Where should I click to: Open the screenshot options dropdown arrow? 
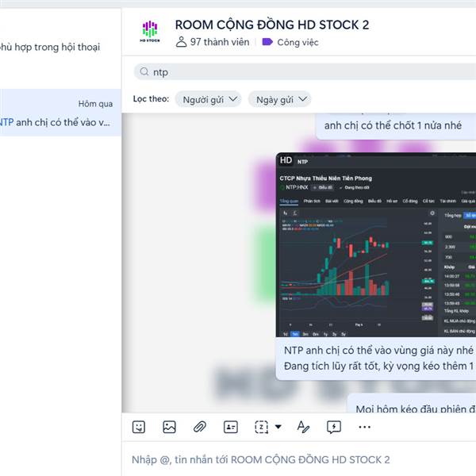(278, 427)
